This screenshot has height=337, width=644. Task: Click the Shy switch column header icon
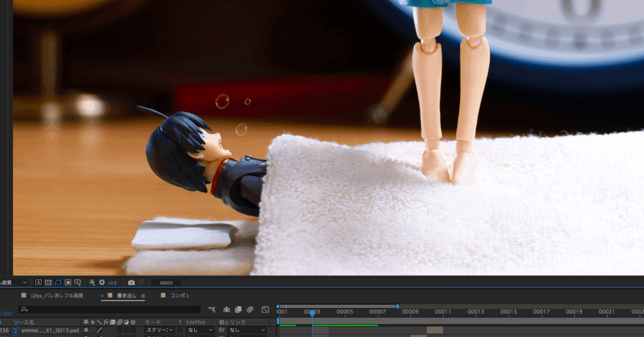point(86,322)
